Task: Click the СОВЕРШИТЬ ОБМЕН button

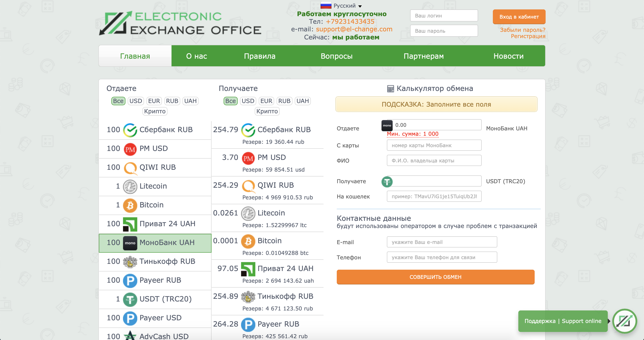Action: (436, 277)
